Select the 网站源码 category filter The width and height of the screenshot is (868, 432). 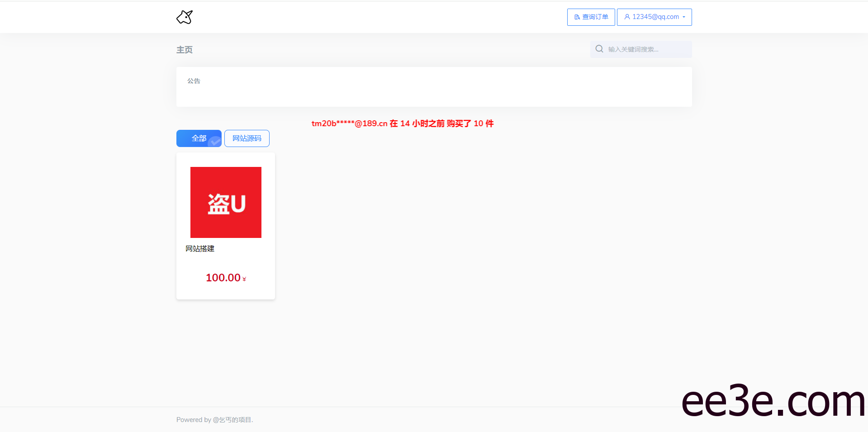247,138
